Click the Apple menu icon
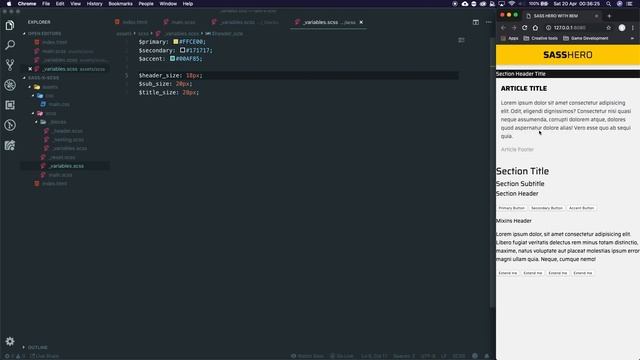The width and height of the screenshot is (640, 360). pos(9,4)
